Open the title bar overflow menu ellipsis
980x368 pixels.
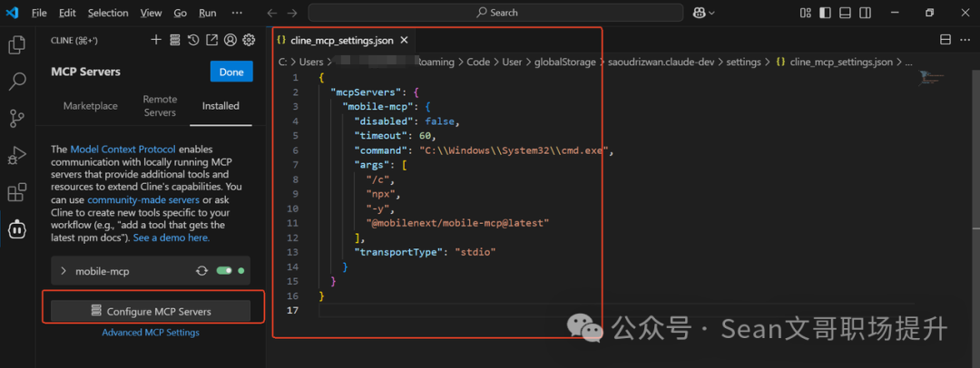[237, 13]
